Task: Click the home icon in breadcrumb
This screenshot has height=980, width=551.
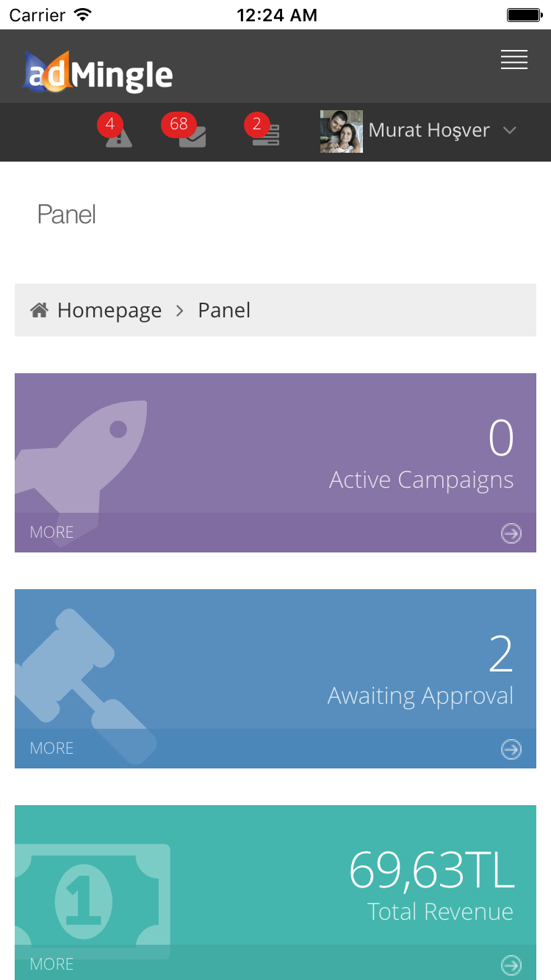Action: click(39, 310)
